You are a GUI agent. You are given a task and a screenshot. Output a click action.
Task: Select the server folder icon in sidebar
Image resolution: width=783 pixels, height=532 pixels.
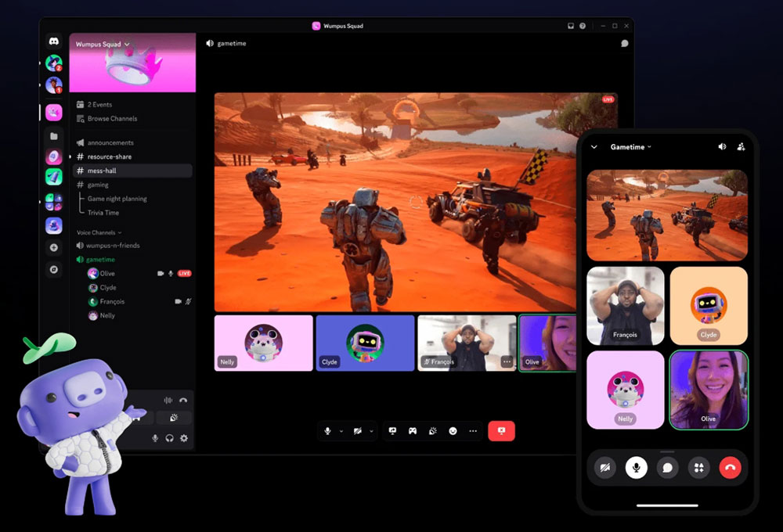(x=54, y=136)
